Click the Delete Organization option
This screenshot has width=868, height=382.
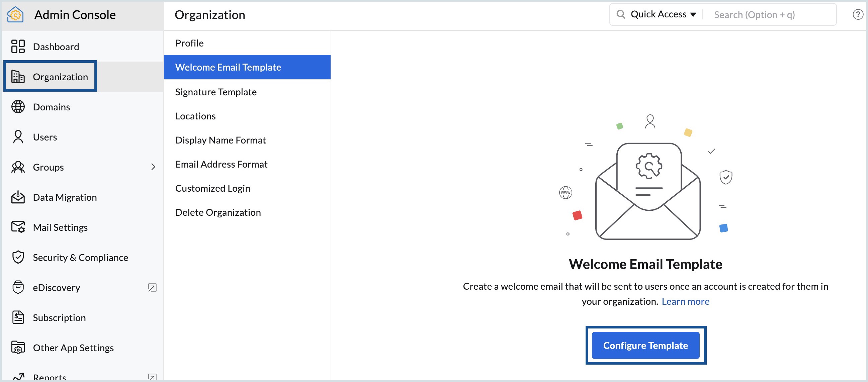click(x=218, y=211)
